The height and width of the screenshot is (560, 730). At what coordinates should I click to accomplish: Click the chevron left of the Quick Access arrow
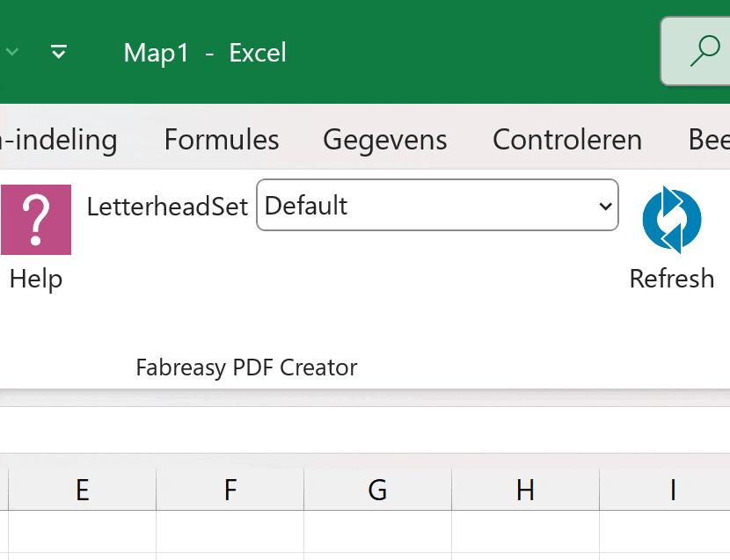(x=12, y=52)
